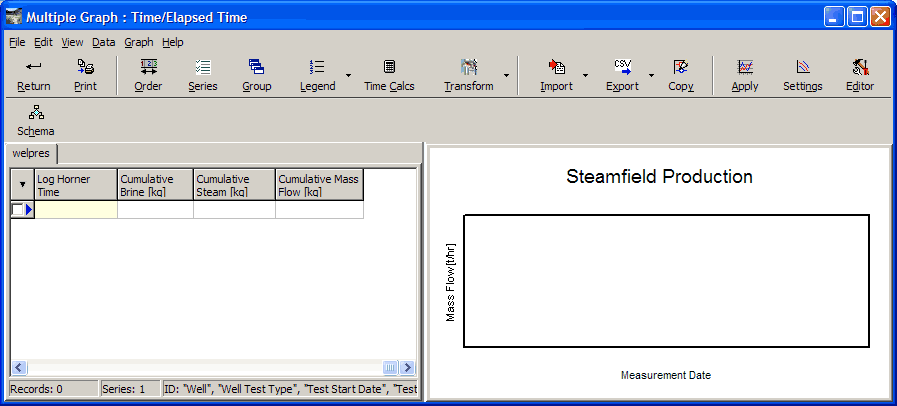Expand the Import dropdown arrow
897x406 pixels.
point(585,75)
